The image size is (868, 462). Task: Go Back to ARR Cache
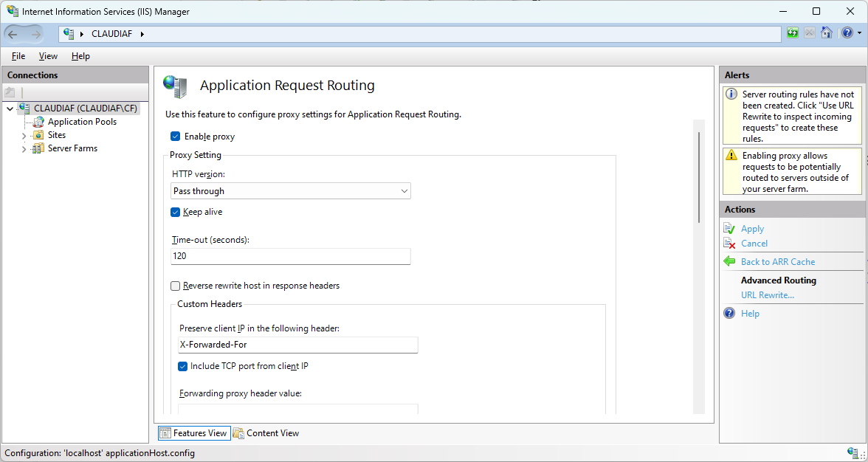point(777,262)
